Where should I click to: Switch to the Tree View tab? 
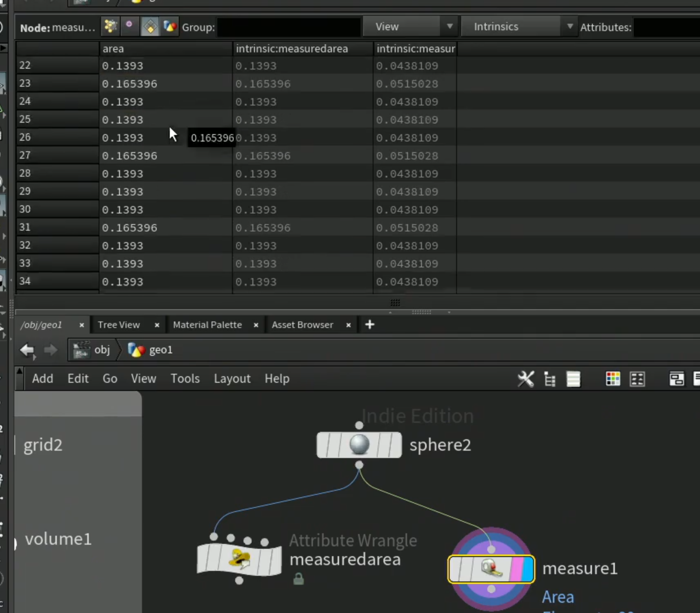click(119, 325)
